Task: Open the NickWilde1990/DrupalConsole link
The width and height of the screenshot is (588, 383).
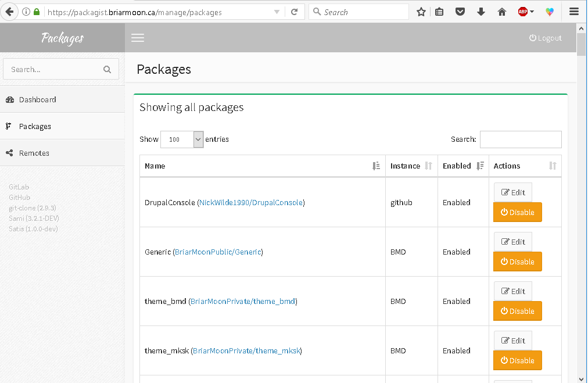Action: pyautogui.click(x=251, y=203)
